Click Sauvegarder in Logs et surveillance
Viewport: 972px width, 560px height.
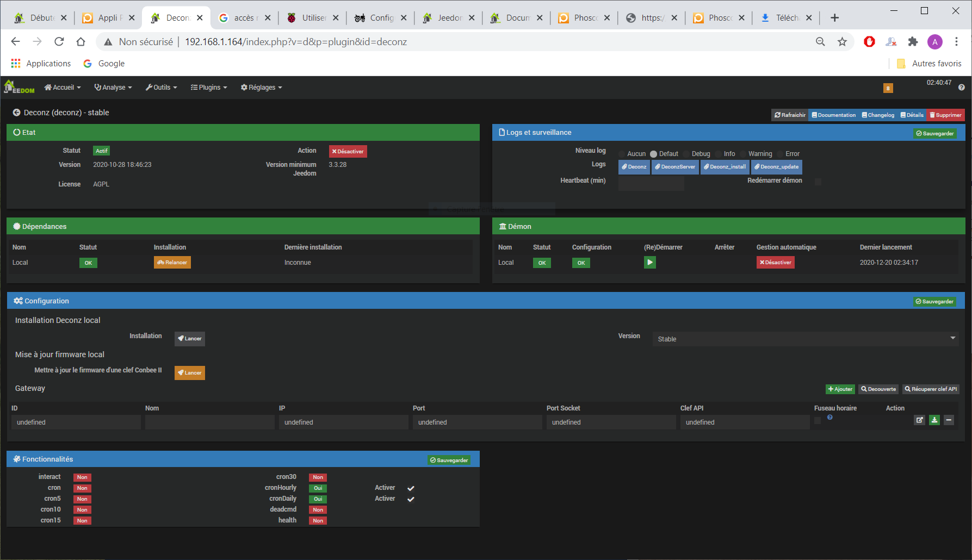coord(934,134)
